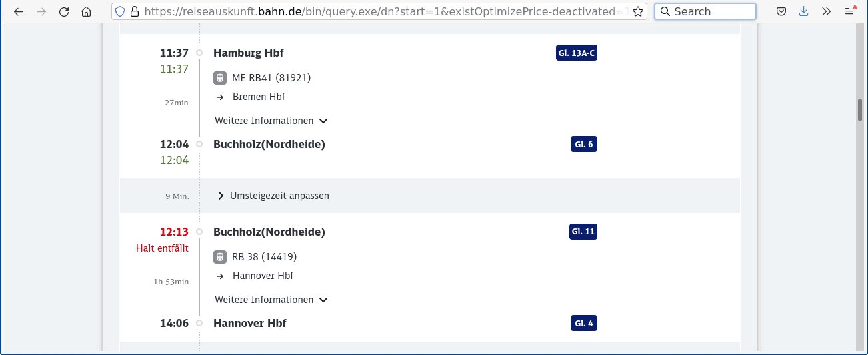Click the ME RB41 train icon
The height and width of the screenshot is (355, 868).
[220, 78]
